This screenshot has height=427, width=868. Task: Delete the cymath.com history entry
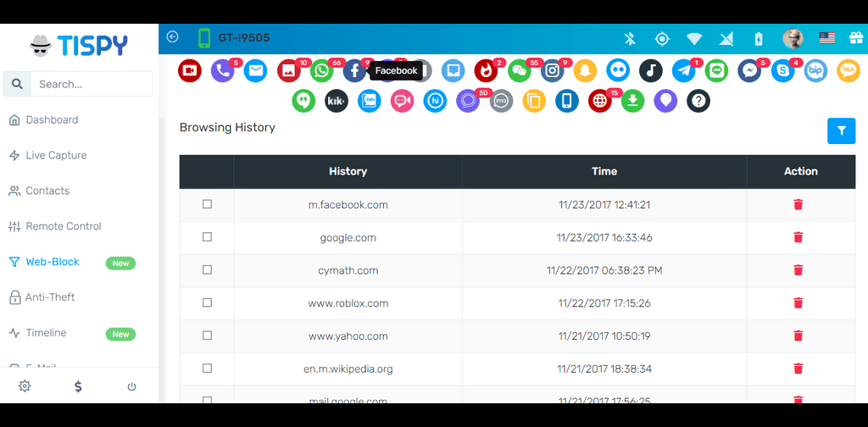798,270
